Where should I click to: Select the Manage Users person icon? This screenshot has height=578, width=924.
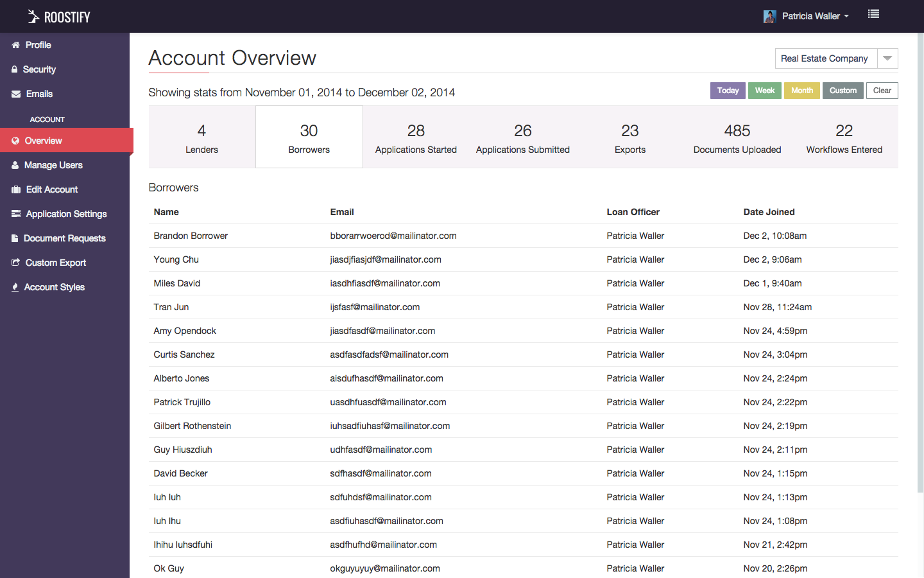(x=14, y=165)
